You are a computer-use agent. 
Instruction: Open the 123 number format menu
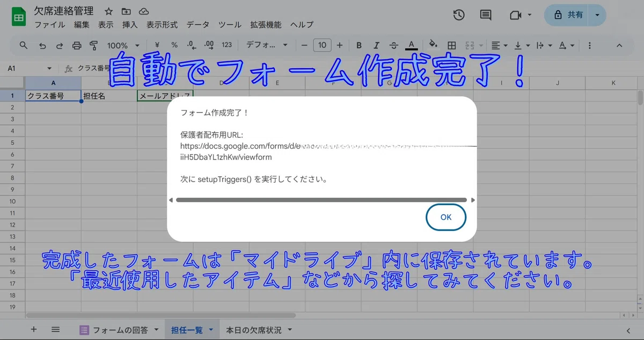click(227, 45)
